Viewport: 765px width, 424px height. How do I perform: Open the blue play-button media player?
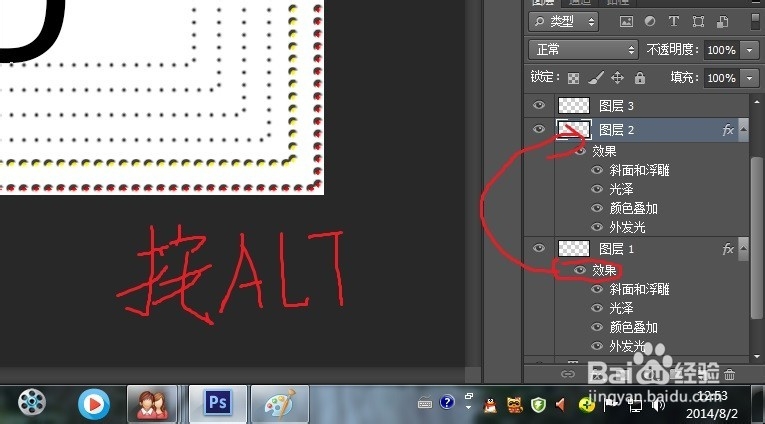click(x=93, y=404)
